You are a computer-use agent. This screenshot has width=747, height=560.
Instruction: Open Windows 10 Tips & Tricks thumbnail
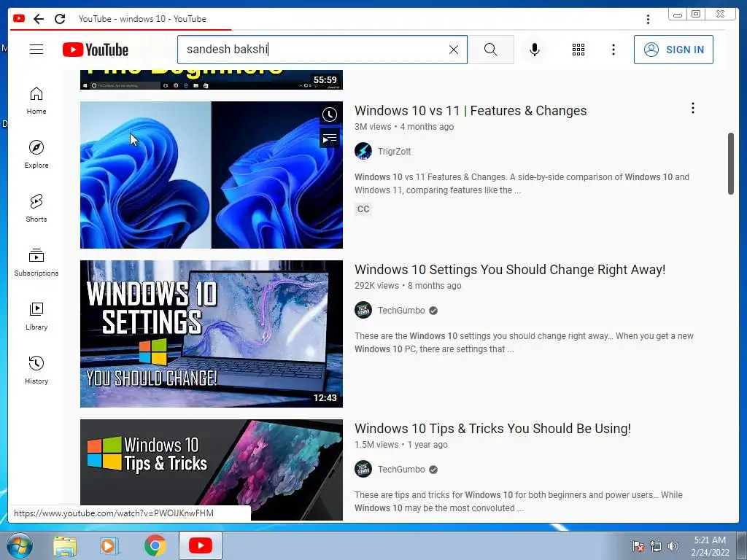pos(211,470)
